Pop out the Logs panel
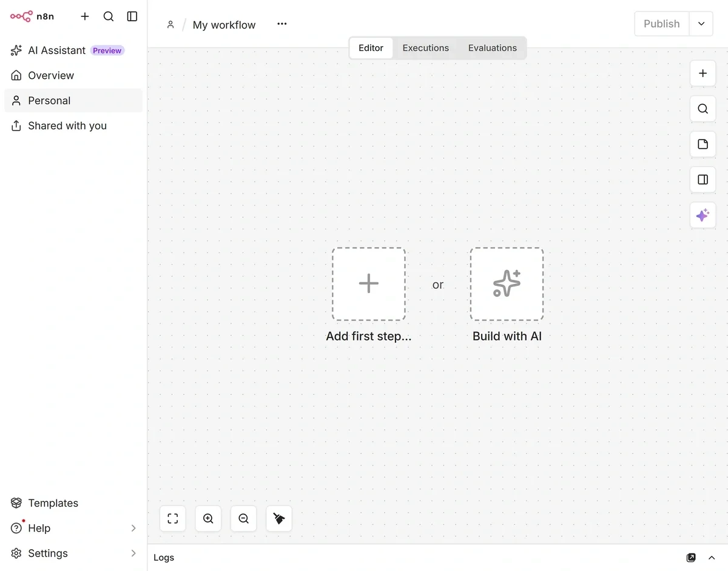Viewport: 728px width, 571px height. (691, 558)
